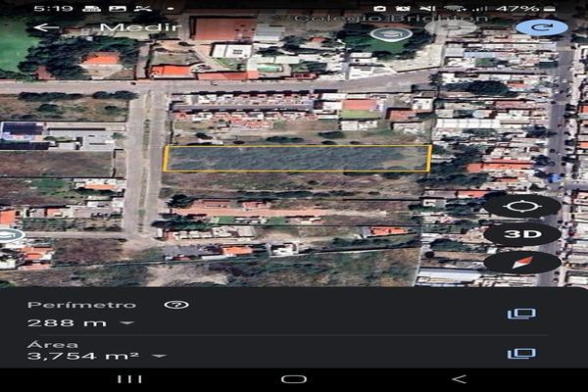Open the perimeter help question mark
588x392 pixels.
[x=176, y=305]
